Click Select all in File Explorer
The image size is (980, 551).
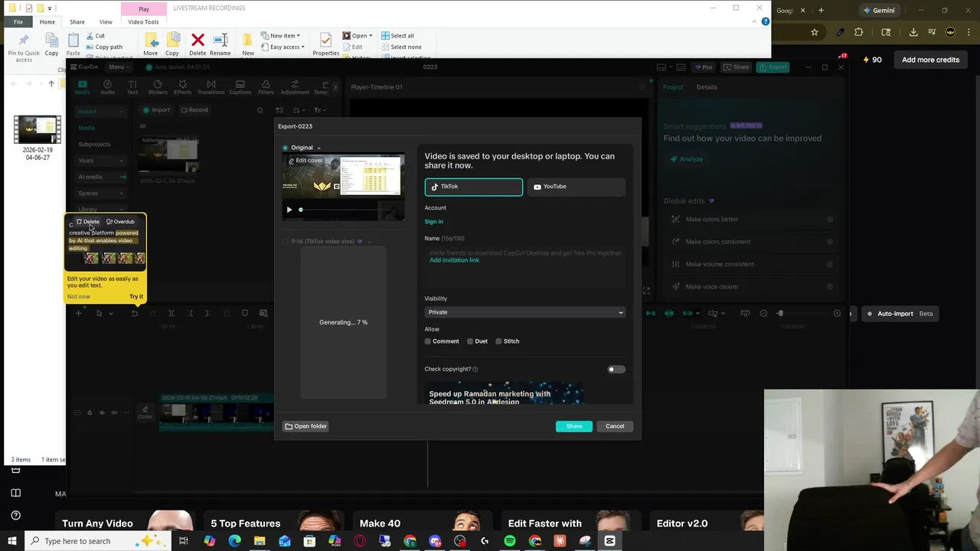click(397, 36)
